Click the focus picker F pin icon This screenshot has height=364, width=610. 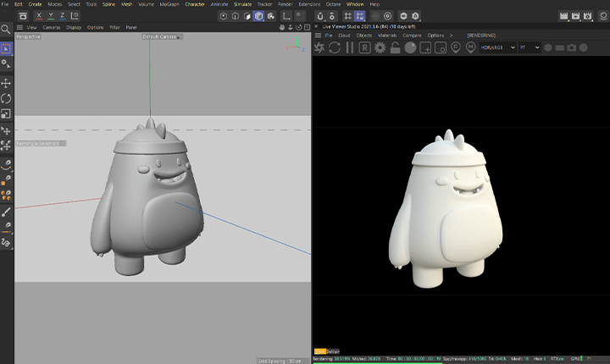pyautogui.click(x=456, y=48)
